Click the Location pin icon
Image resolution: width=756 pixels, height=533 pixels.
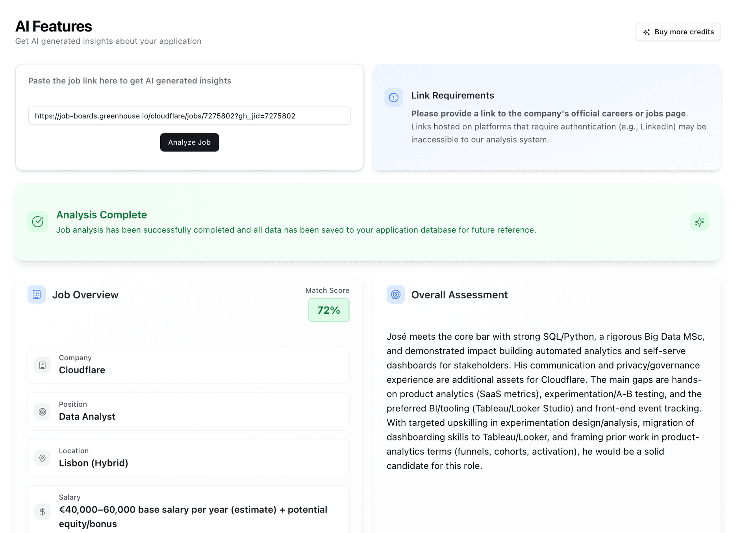43,458
